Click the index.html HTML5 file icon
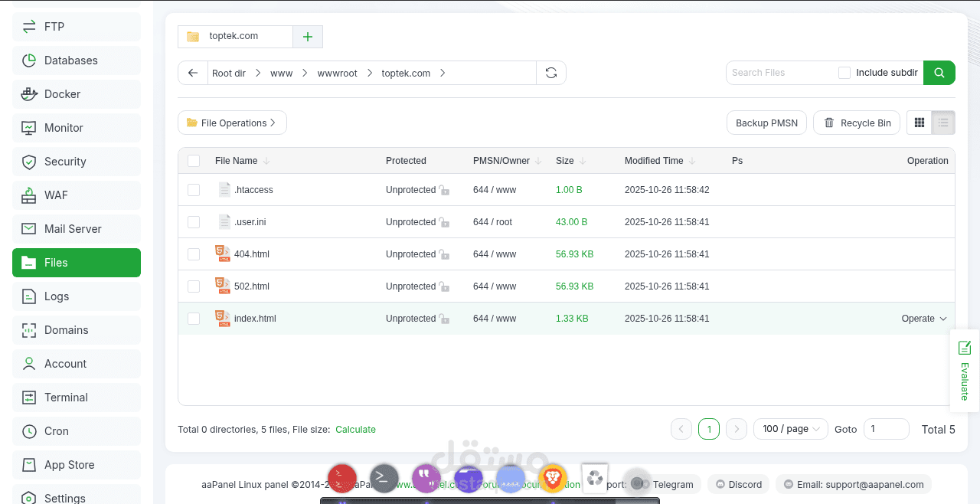 coord(223,319)
